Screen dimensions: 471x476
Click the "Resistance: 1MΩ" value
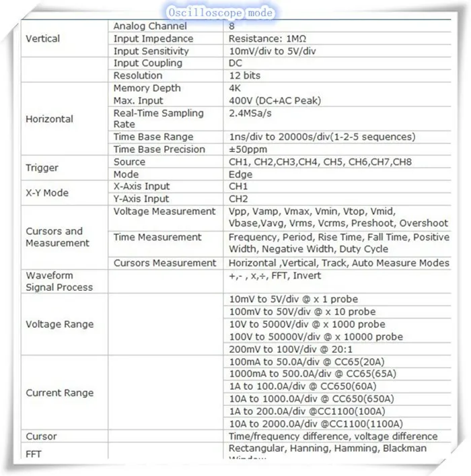pyautogui.click(x=267, y=38)
